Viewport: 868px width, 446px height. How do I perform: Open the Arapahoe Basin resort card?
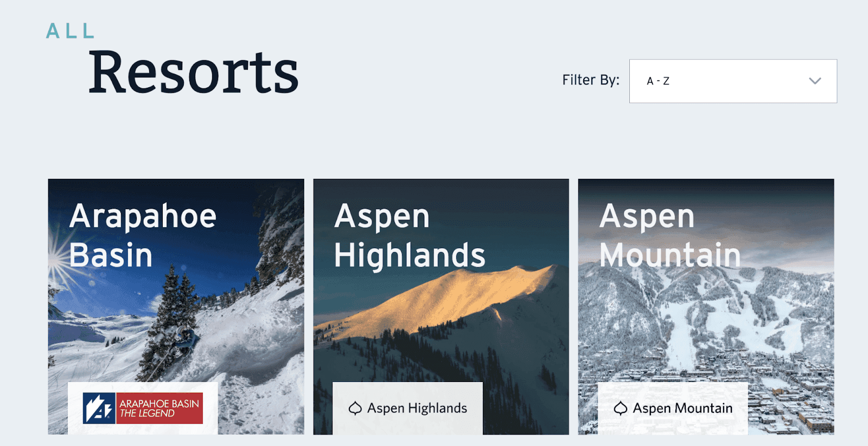click(x=176, y=307)
